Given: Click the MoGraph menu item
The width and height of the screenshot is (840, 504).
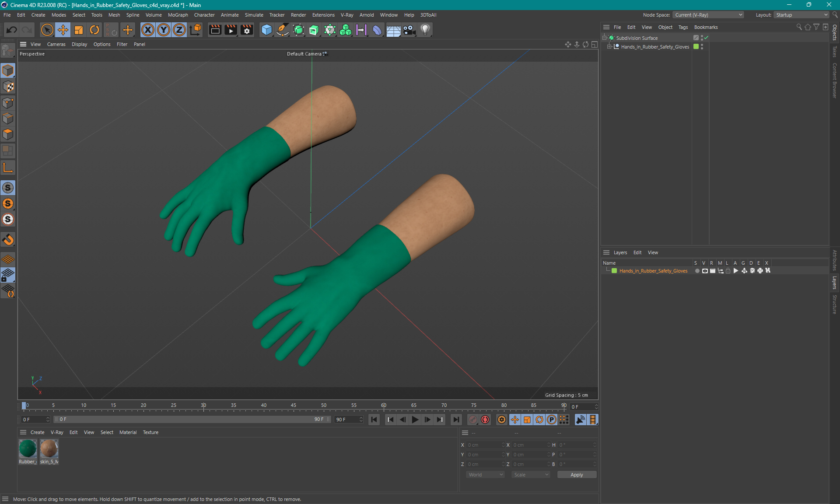Looking at the screenshot, I should (x=178, y=14).
